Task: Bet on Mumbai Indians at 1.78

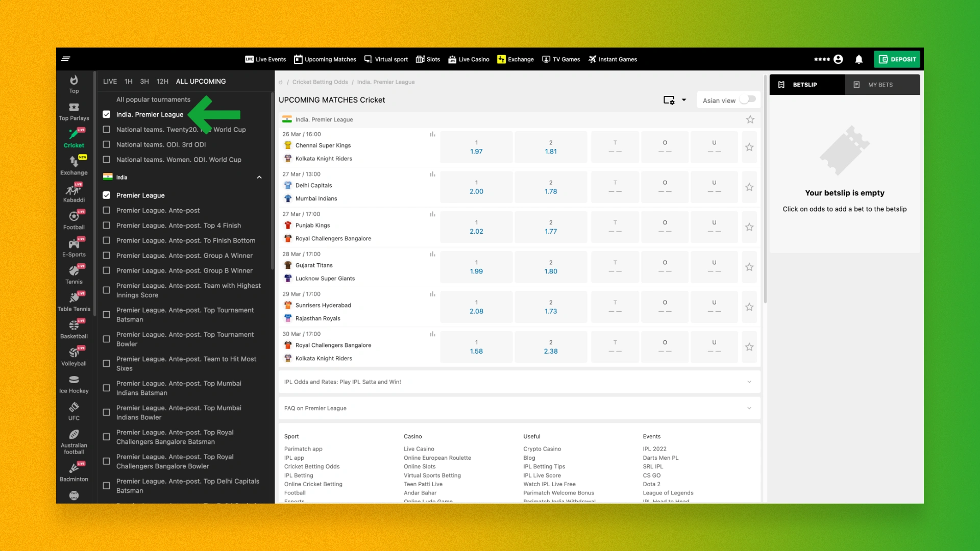Action: click(551, 187)
